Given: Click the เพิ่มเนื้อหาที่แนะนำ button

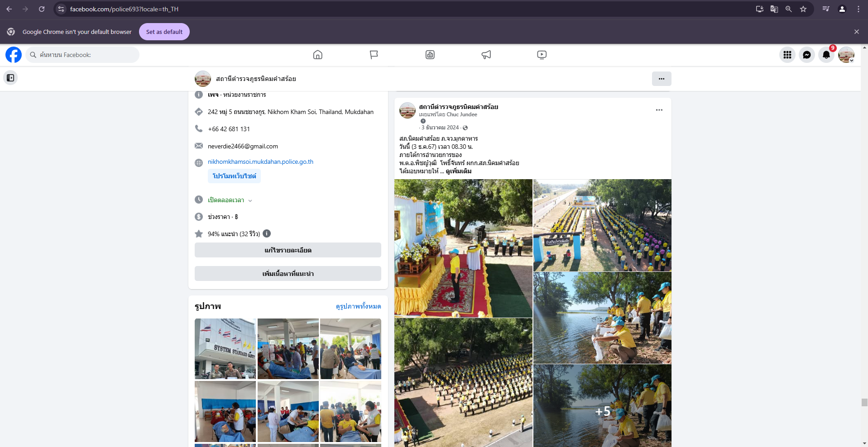Looking at the screenshot, I should tap(288, 274).
